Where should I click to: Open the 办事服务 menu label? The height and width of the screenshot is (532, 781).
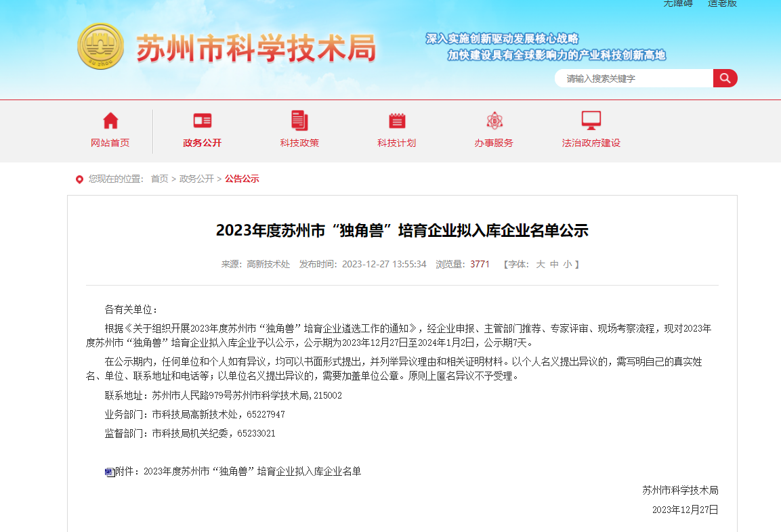[494, 143]
